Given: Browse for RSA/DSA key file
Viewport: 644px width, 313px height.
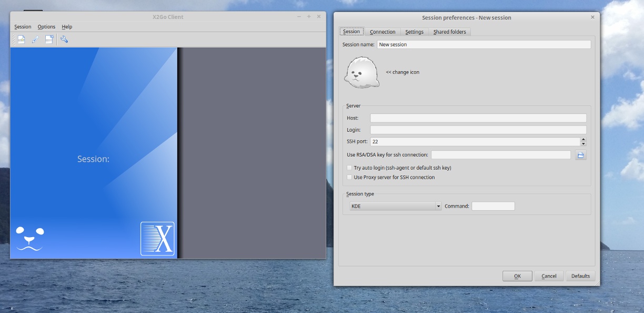Looking at the screenshot, I should click(x=580, y=155).
